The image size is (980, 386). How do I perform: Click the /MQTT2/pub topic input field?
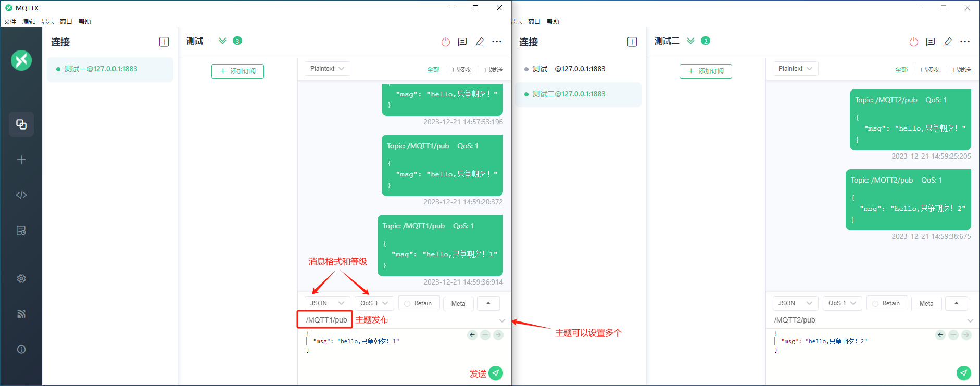point(866,320)
